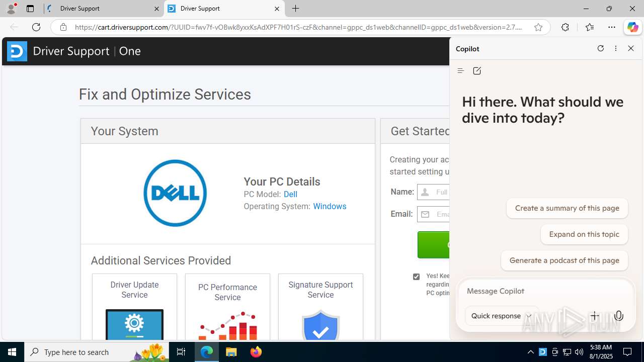Choose Generate a podcast of this page

coord(565,260)
